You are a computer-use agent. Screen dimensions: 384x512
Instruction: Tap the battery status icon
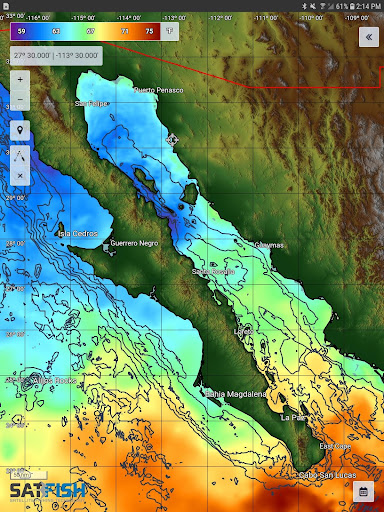pyautogui.click(x=352, y=6)
